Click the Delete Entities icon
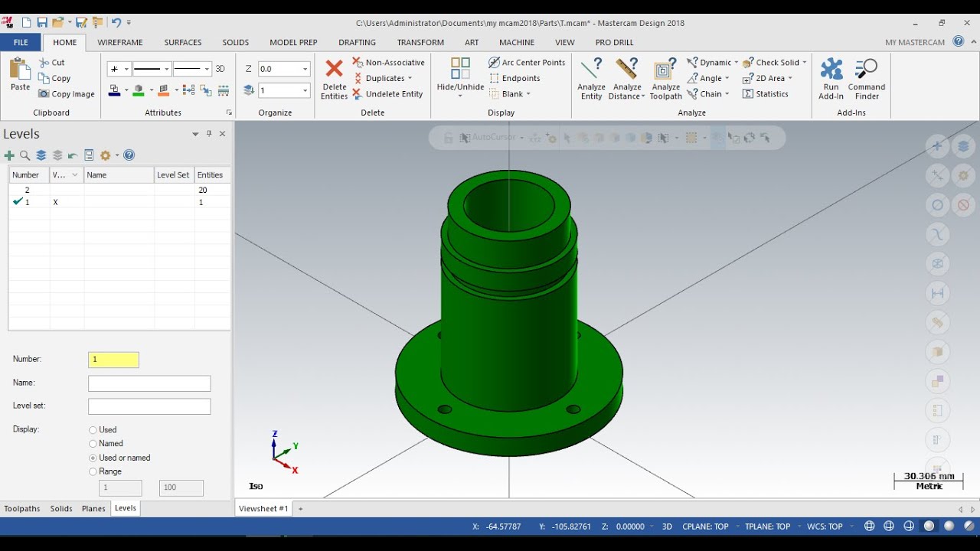This screenshot has width=980, height=551. coord(334,69)
